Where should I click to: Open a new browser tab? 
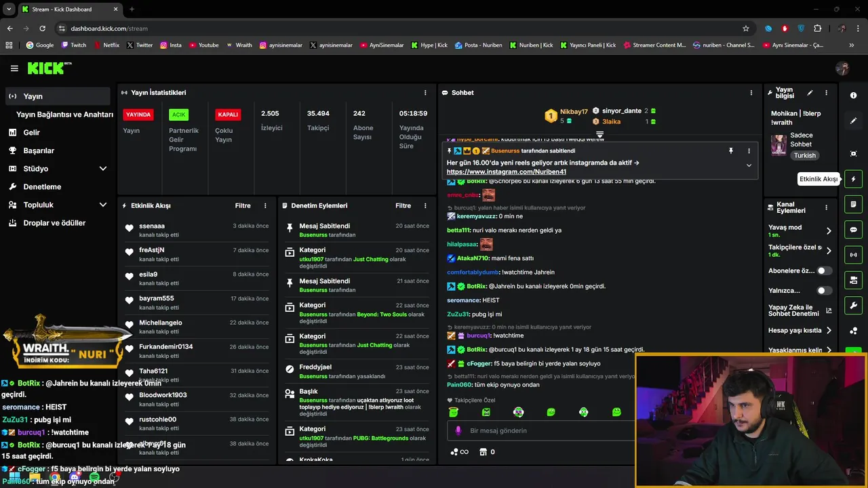pos(132,9)
